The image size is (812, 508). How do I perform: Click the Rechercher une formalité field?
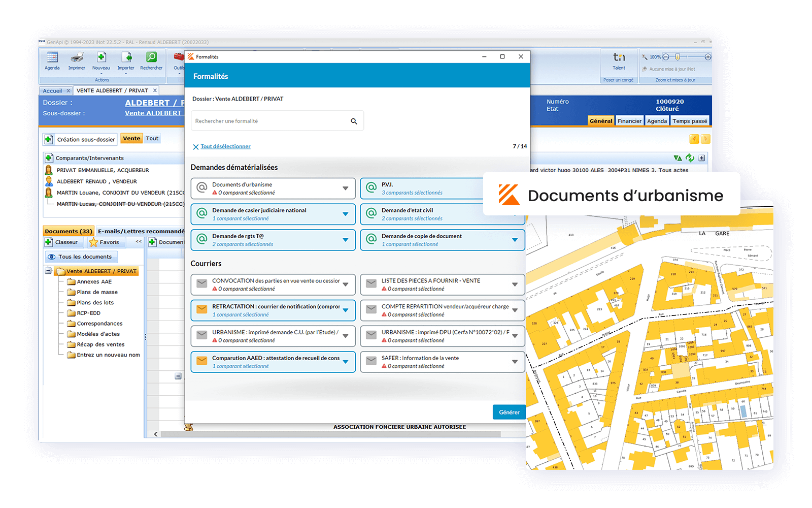pos(277,121)
